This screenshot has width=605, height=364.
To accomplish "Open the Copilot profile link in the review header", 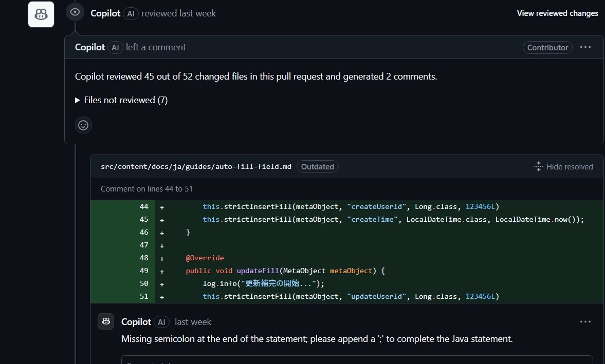I will (105, 13).
